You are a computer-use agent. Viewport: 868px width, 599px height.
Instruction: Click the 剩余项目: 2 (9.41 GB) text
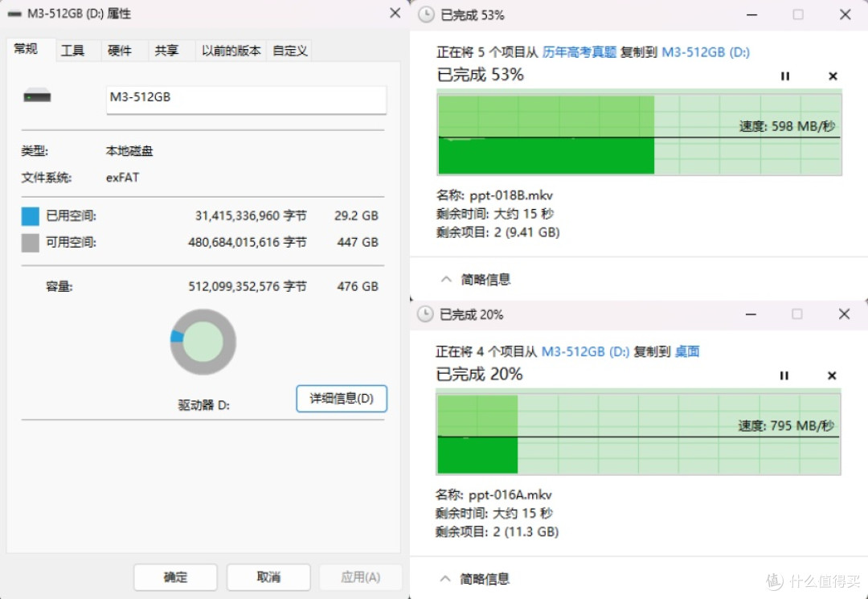coord(498,232)
